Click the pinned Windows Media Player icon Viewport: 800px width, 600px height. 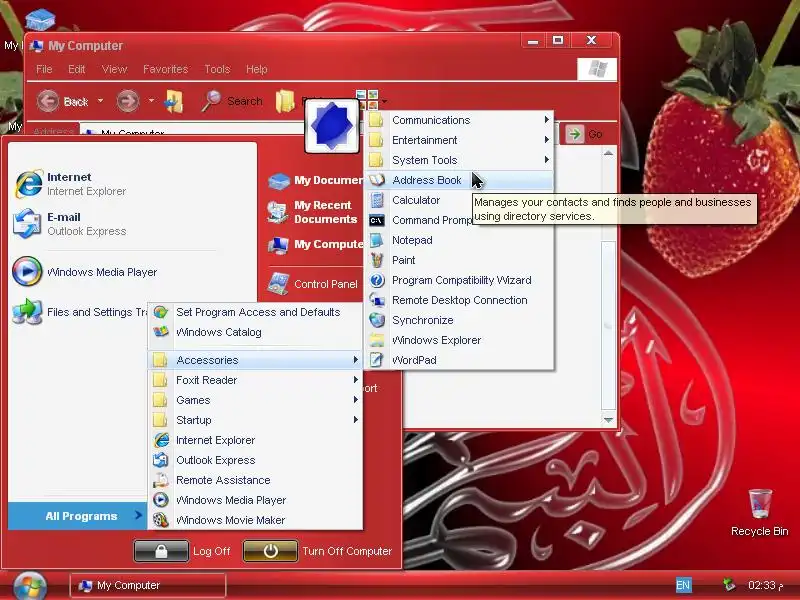pos(27,271)
